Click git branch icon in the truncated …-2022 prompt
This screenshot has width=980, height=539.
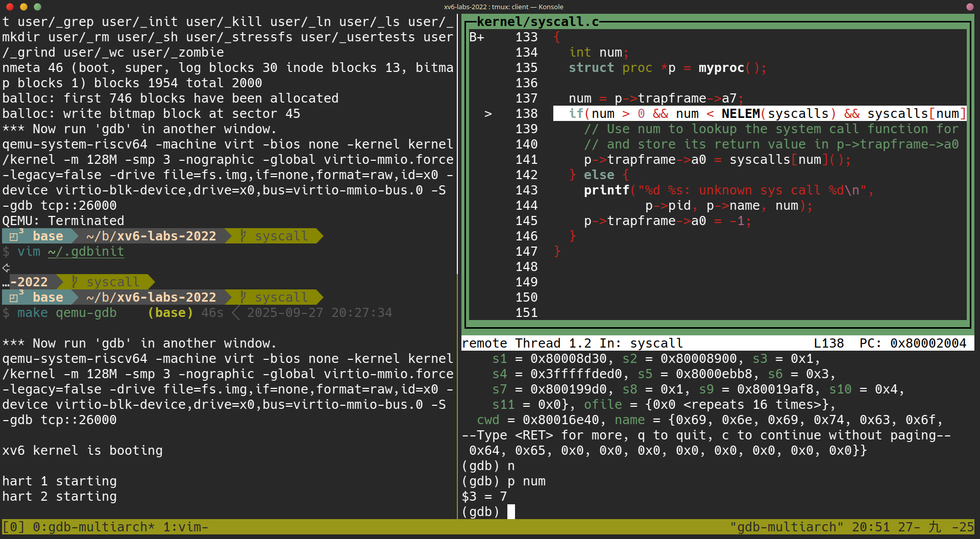75,282
